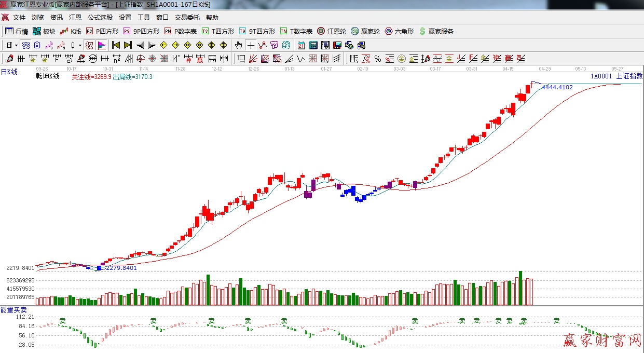Click the 日K线 chart label
The height and width of the screenshot is (353, 644).
pyautogui.click(x=9, y=72)
